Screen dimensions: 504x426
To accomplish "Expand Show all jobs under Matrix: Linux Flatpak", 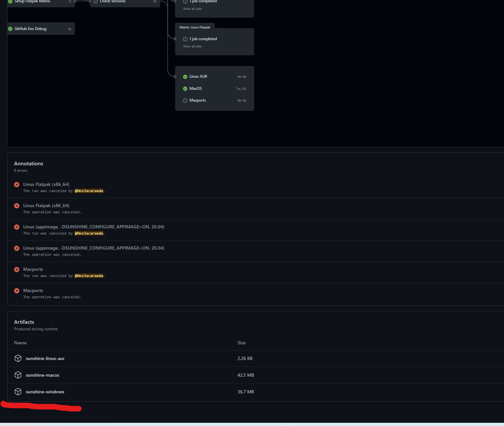I will click(192, 46).
